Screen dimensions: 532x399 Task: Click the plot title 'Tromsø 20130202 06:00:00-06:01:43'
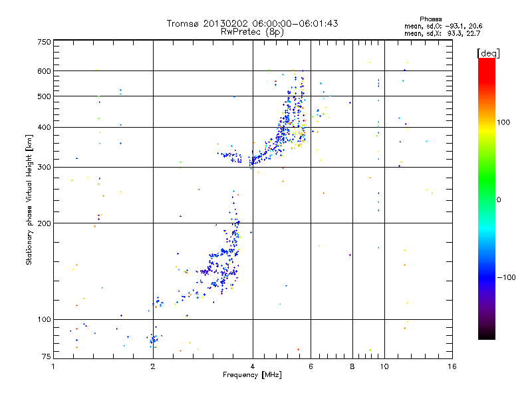click(252, 23)
